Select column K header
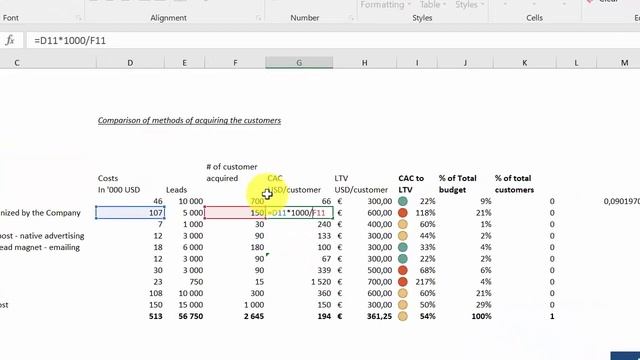This screenshot has height=360, width=640. pyautogui.click(x=524, y=62)
